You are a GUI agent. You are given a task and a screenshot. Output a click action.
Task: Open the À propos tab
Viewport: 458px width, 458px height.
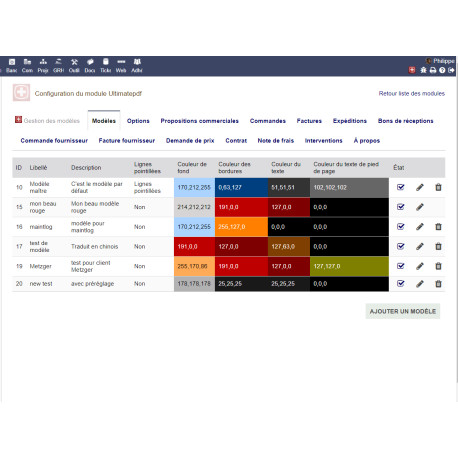[x=367, y=141]
